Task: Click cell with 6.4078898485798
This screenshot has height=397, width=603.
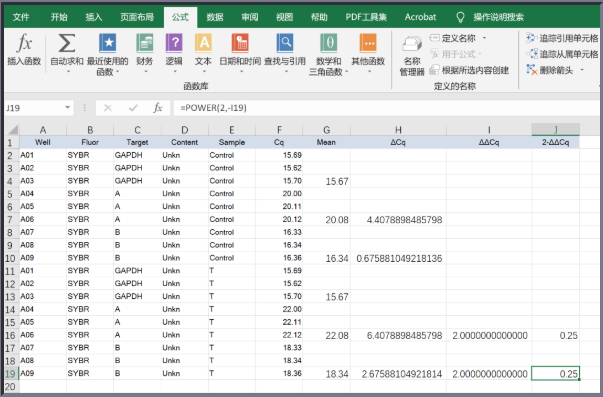Action: point(398,335)
